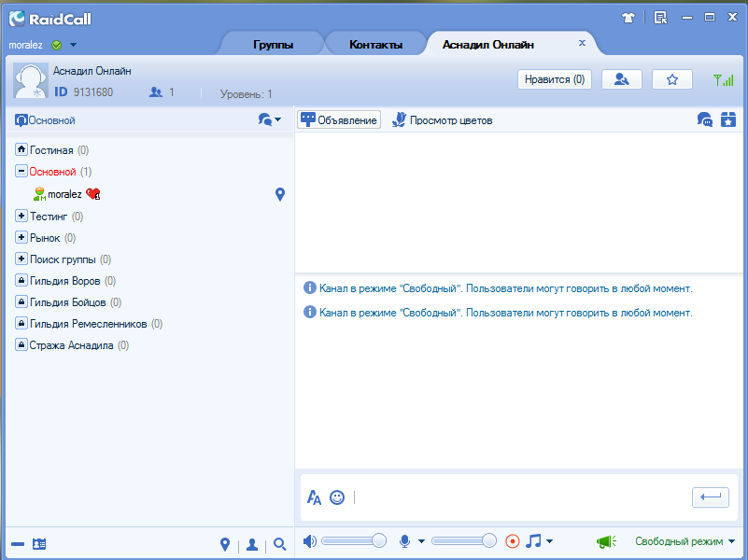Click lock icon of Гильдия Воров
Screen dimensions: 748x560
click(21, 280)
